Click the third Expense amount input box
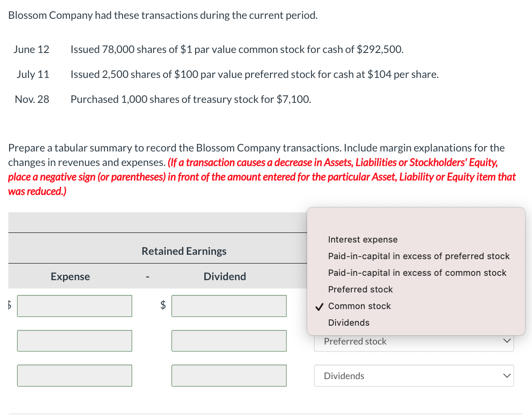 pyautogui.click(x=74, y=376)
